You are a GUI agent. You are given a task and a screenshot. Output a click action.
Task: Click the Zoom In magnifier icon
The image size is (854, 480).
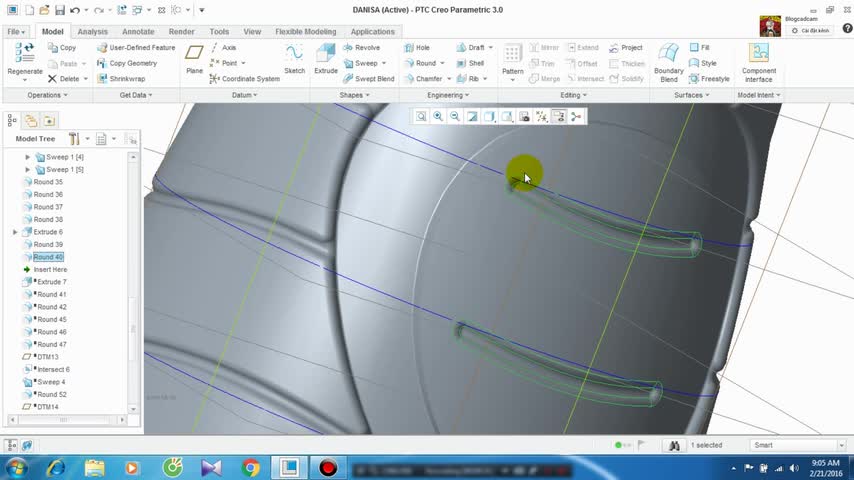[x=438, y=117]
